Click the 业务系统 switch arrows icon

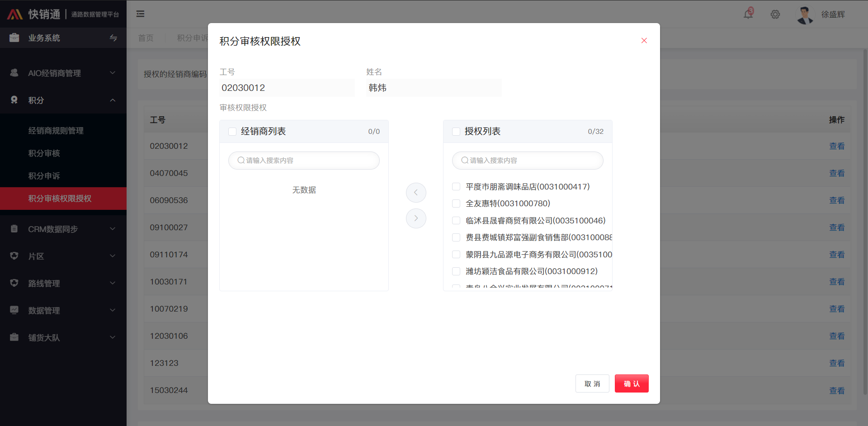113,38
